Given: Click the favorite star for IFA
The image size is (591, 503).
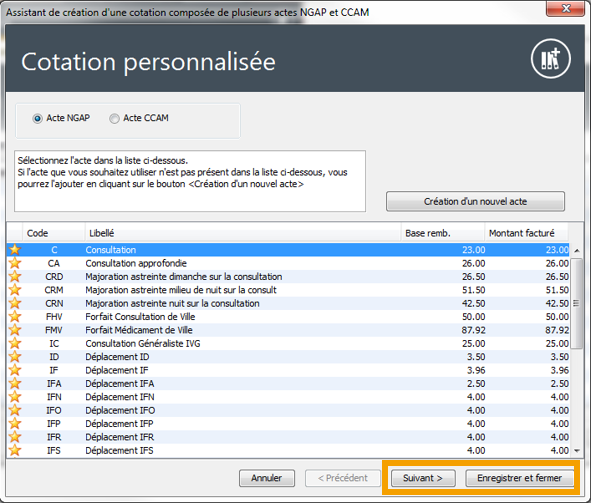Looking at the screenshot, I should point(15,384).
